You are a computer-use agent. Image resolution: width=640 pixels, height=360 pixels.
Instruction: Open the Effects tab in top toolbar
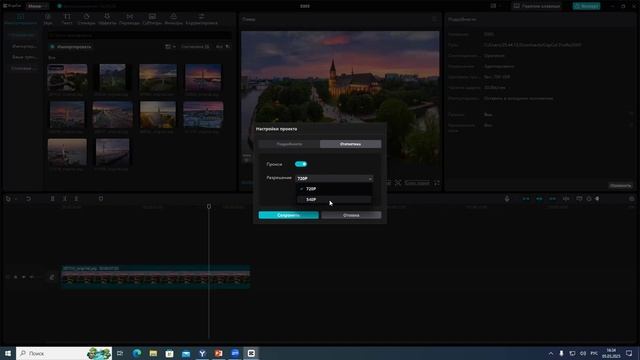tap(107, 19)
